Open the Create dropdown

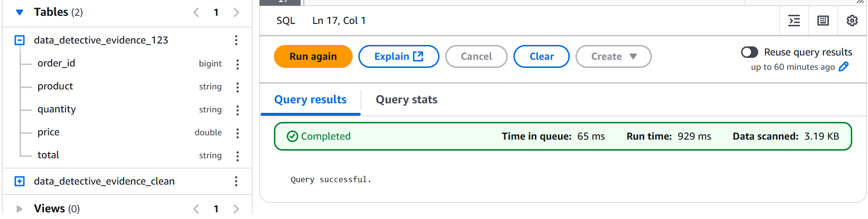coord(613,56)
